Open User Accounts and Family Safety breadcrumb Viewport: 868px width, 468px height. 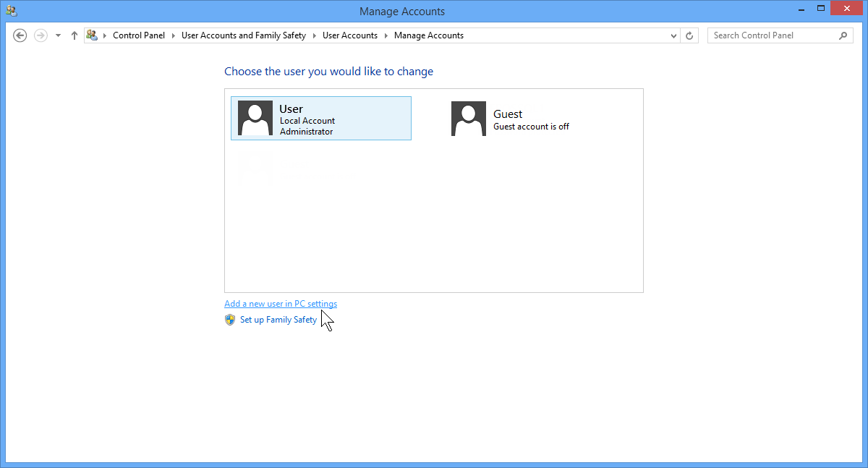click(244, 35)
